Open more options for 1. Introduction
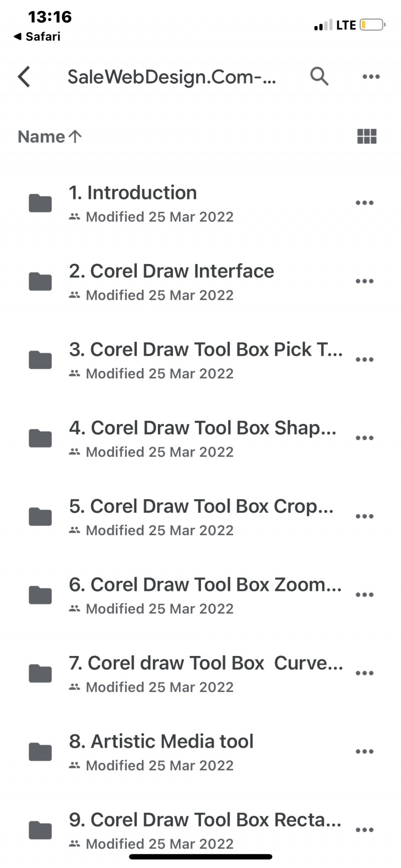The image size is (401, 868). tap(364, 203)
